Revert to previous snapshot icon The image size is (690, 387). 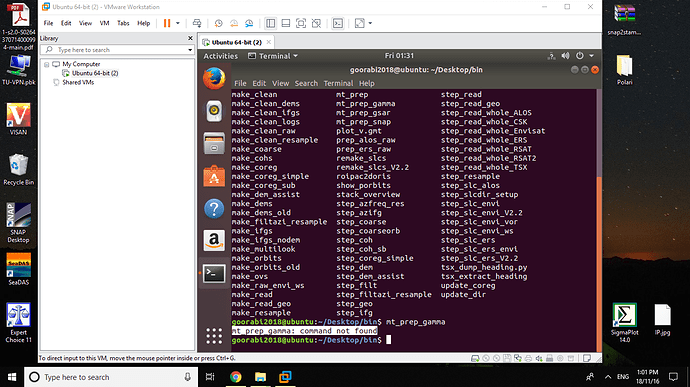click(x=234, y=23)
